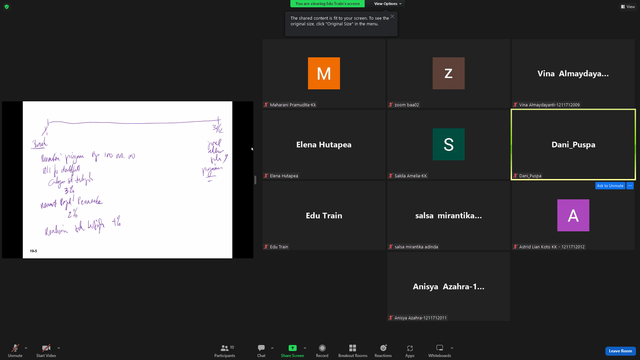Select Astrid Lian Koto participant tile

pos(573,216)
